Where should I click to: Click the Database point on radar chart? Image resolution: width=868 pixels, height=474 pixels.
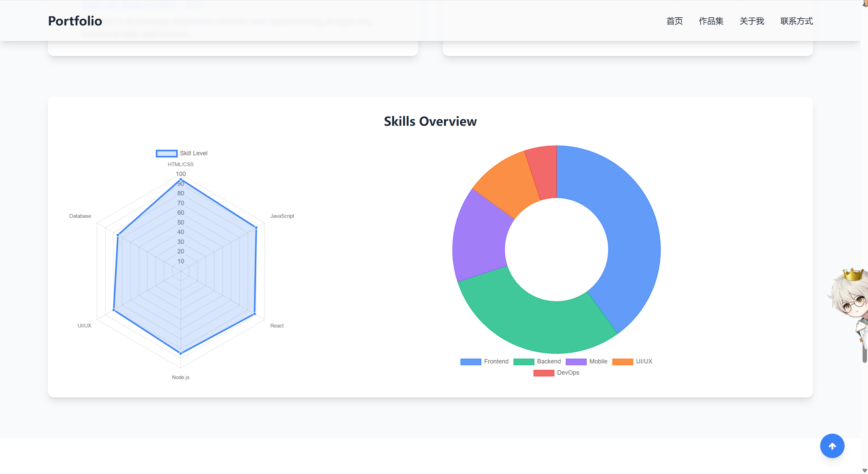coord(118,235)
